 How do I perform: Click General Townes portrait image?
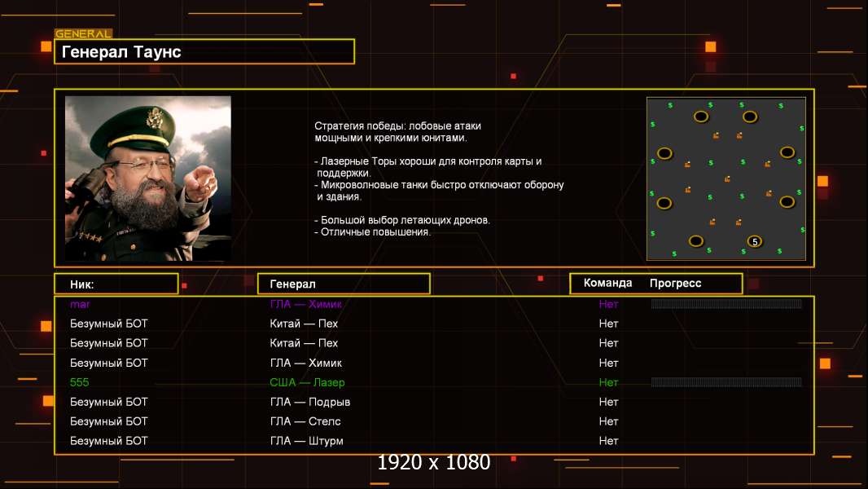click(x=148, y=178)
